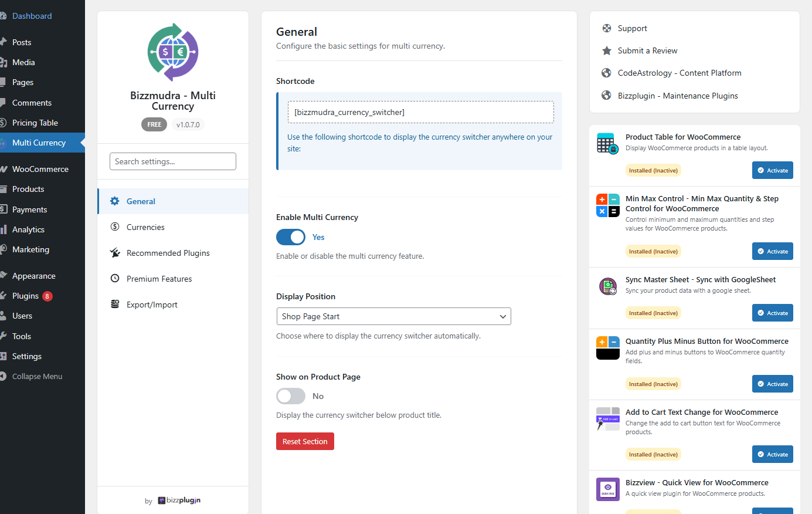Open the Premium Features tab
812x514 pixels.
[x=173, y=279]
